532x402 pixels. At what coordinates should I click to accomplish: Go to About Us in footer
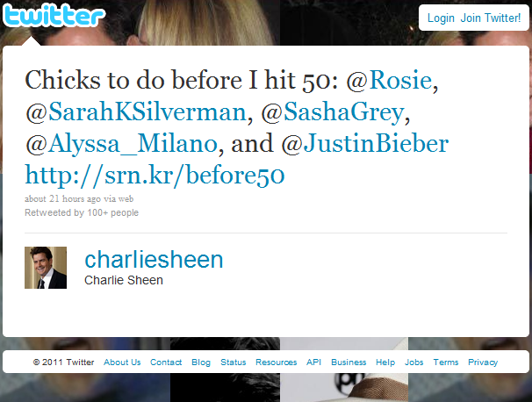pyautogui.click(x=122, y=363)
